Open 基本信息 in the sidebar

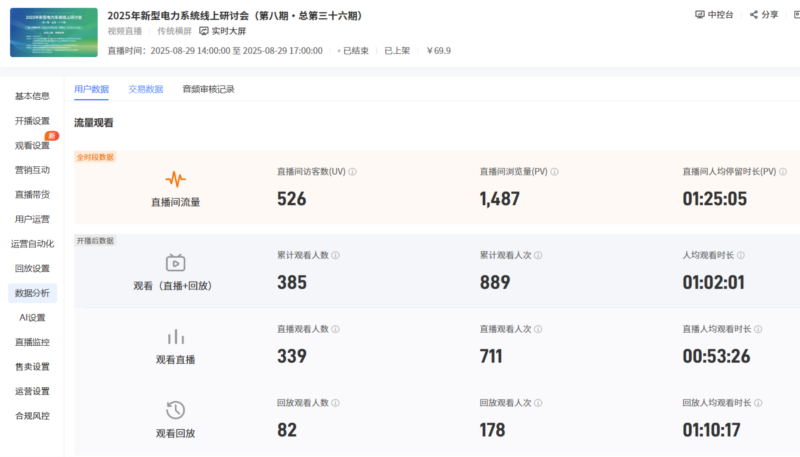click(32, 96)
